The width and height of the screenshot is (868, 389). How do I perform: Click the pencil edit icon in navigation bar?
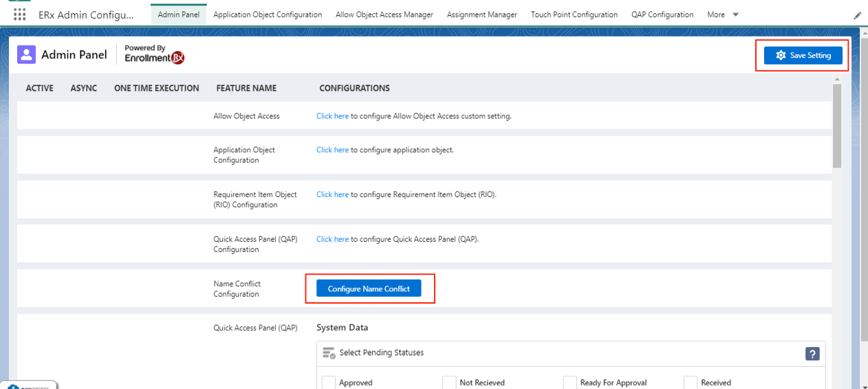click(x=857, y=15)
